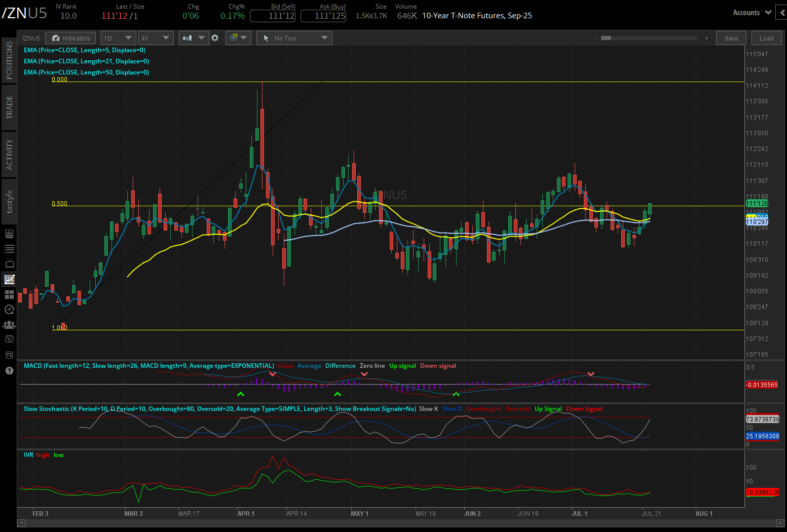787x532 pixels.
Task: Open the No Tool drawing dropdown
Action: pos(294,37)
